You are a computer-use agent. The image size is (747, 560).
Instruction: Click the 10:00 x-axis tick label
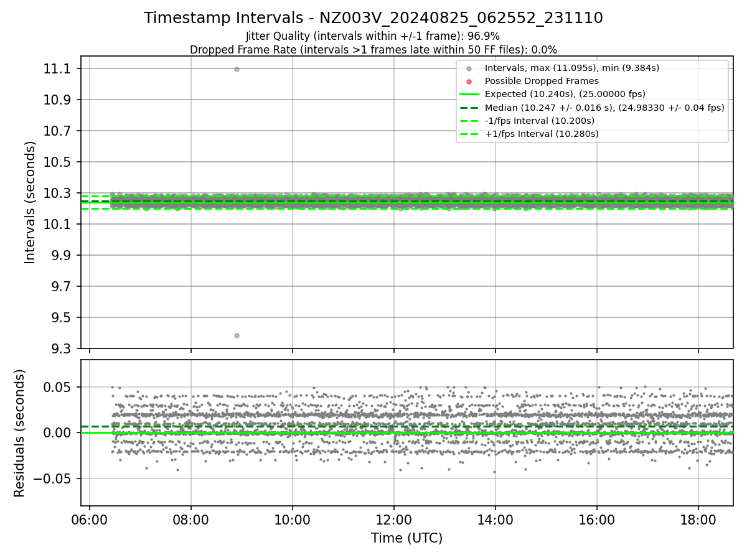pos(293,520)
